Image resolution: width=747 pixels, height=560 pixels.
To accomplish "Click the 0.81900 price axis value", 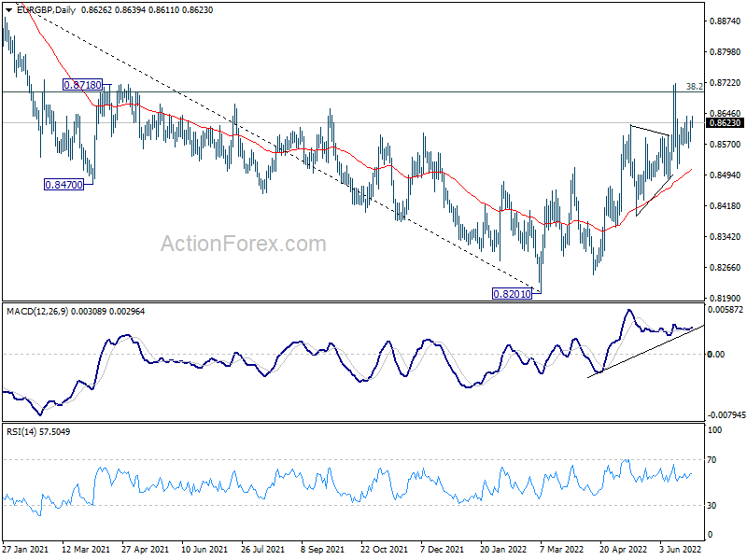I will (x=726, y=299).
